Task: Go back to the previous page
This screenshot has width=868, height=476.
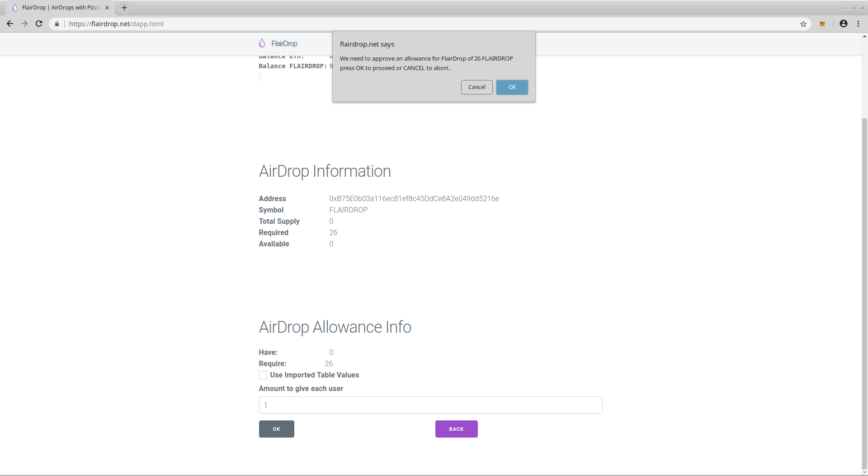Action: [10, 24]
